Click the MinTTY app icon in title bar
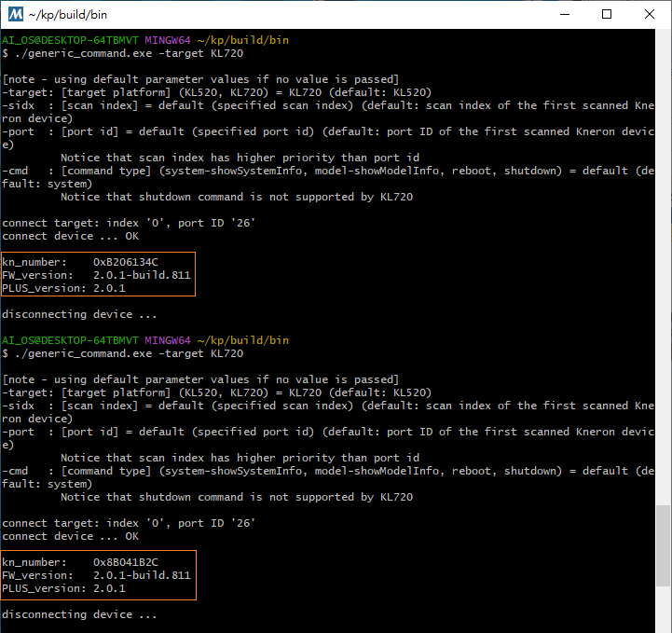The width and height of the screenshot is (672, 633). (16, 14)
